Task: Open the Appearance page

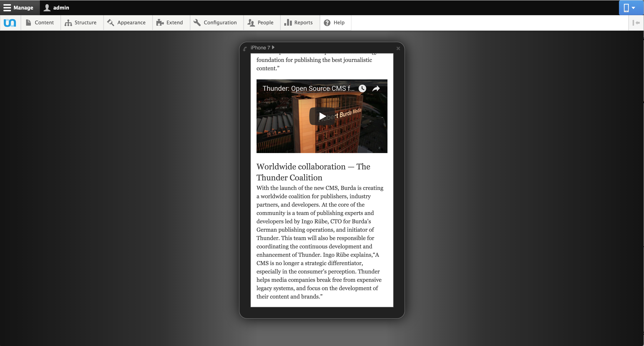Action: [x=127, y=23]
